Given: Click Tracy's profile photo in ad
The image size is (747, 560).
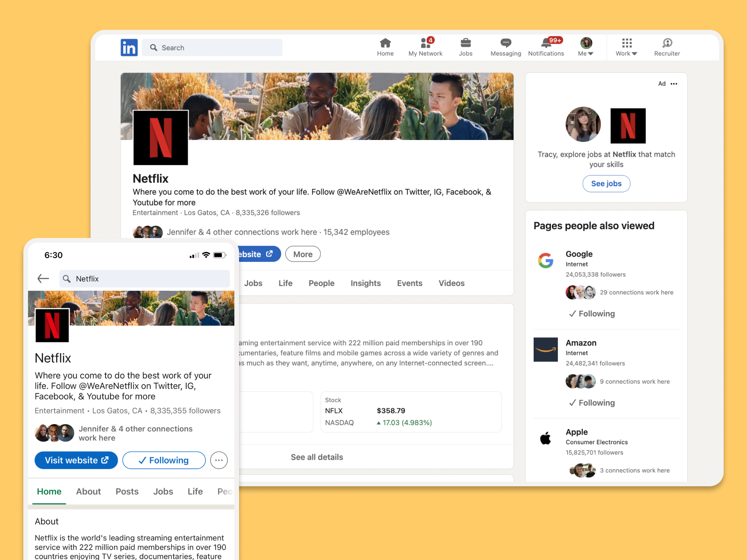Looking at the screenshot, I should (x=583, y=125).
